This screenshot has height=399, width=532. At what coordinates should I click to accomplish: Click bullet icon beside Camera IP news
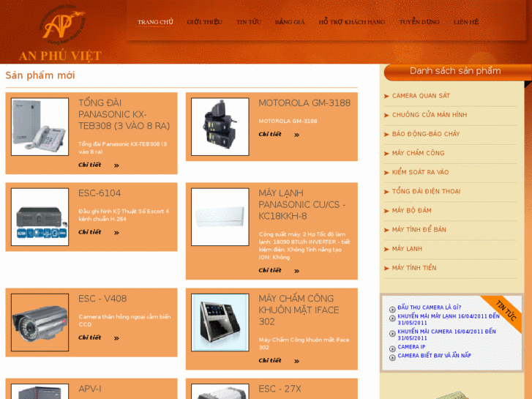392,348
